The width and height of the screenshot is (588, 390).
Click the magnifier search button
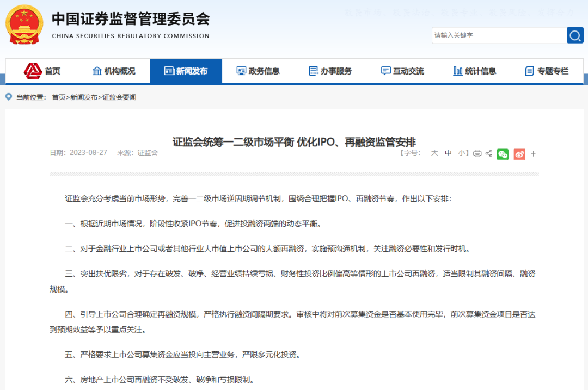click(575, 35)
